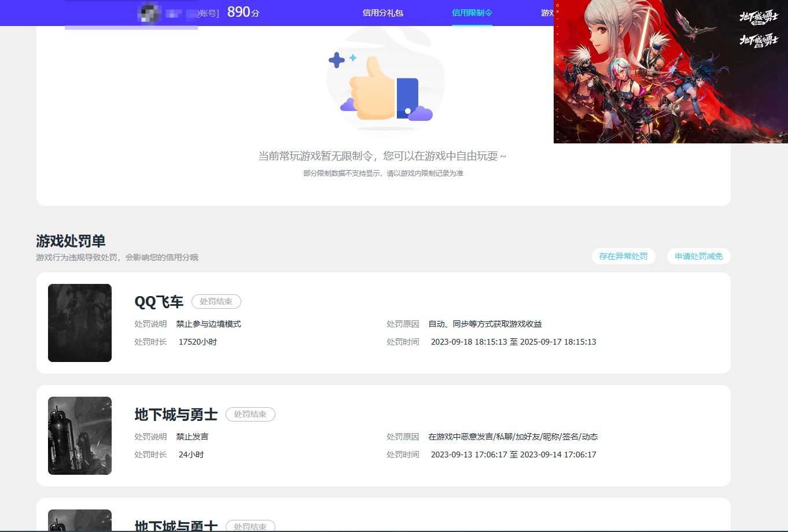This screenshot has width=788, height=532.
Task: Click the 2023-09-13 17:06:17 至 2023-09-14 penalty time
Action: click(513, 455)
